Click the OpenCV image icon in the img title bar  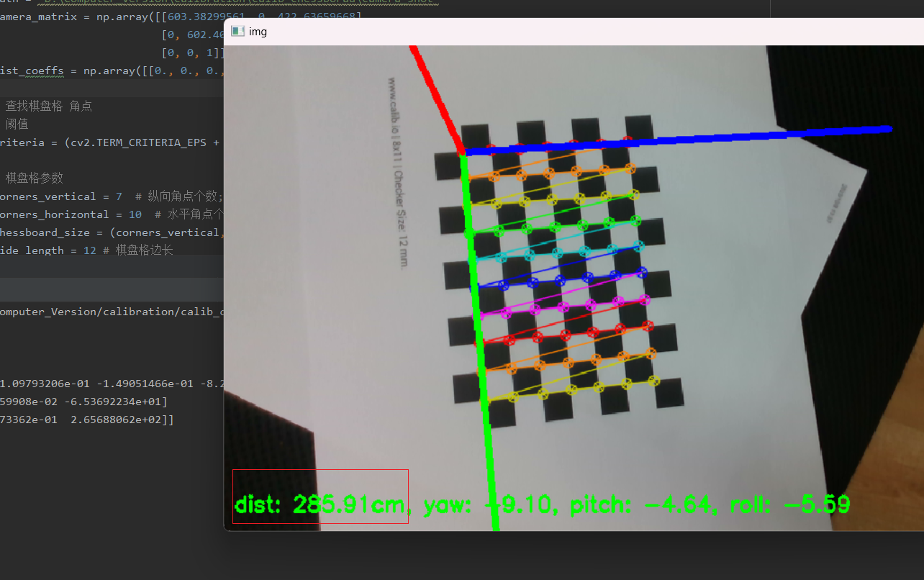(x=237, y=31)
